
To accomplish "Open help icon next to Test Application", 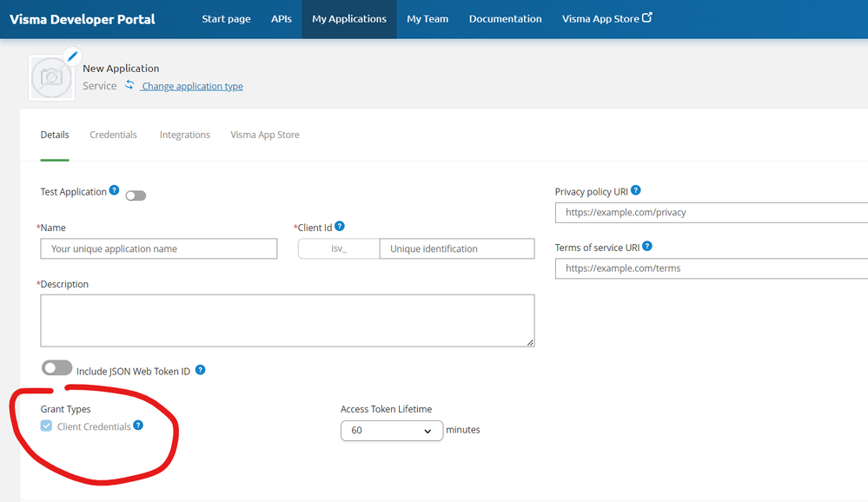I will coord(114,190).
